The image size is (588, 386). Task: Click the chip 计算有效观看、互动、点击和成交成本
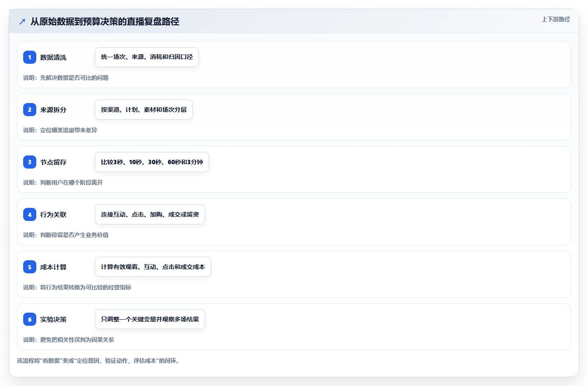pyautogui.click(x=153, y=267)
